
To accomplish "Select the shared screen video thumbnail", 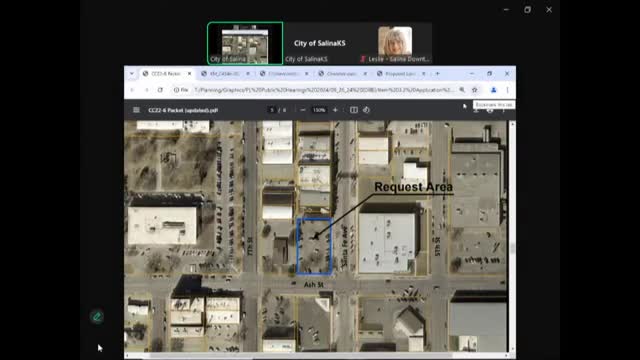I will point(245,43).
